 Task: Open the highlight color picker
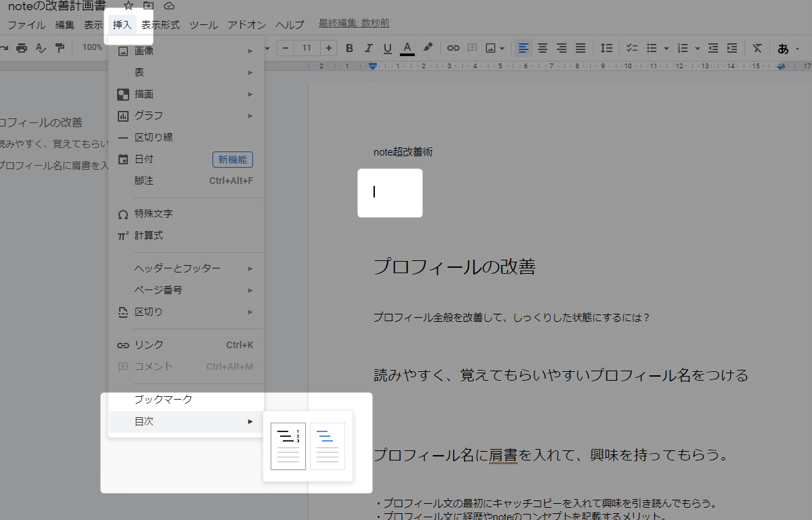pos(427,48)
